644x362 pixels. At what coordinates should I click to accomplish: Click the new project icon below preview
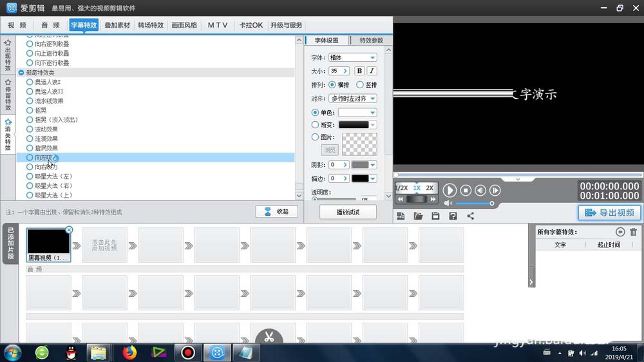(x=401, y=216)
